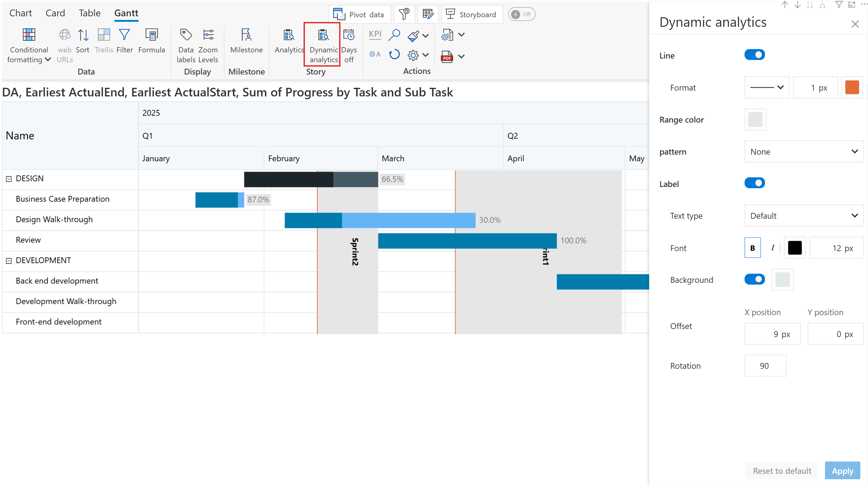Disable the Background toggle
The width and height of the screenshot is (868, 488).
click(754, 279)
